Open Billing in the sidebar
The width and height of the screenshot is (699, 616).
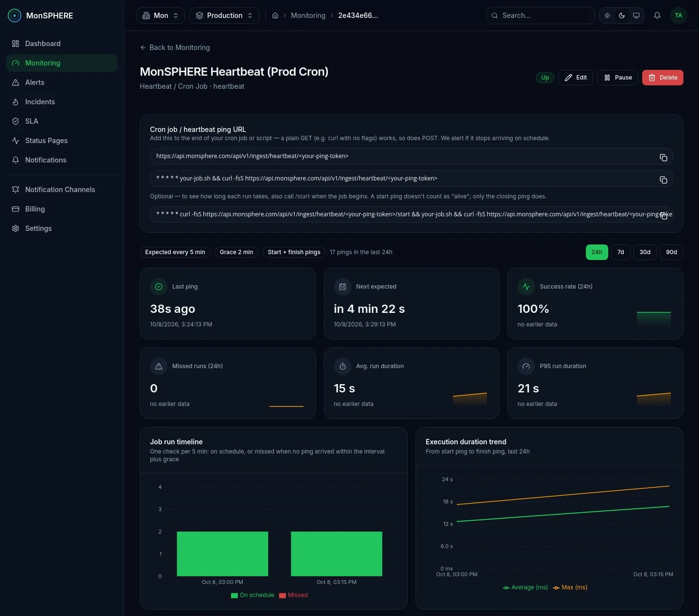click(62, 209)
